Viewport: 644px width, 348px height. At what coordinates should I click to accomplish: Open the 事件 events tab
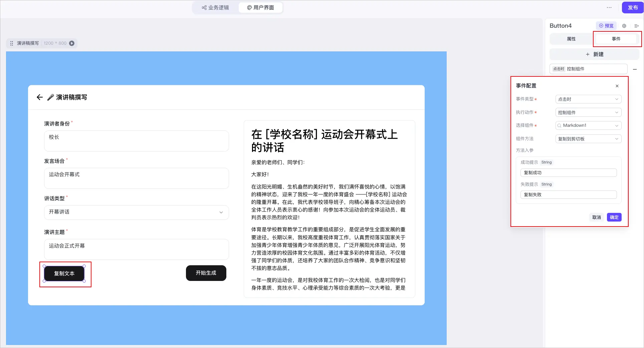(x=616, y=39)
